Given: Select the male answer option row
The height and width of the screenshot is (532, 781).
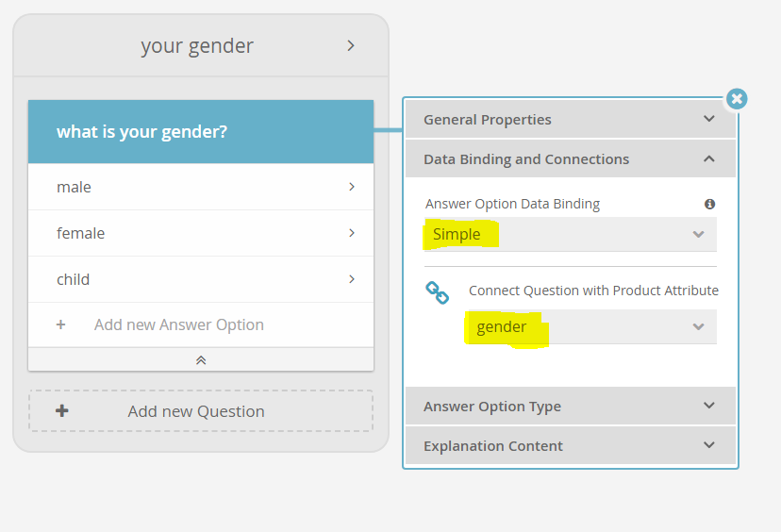Looking at the screenshot, I should point(201,187).
